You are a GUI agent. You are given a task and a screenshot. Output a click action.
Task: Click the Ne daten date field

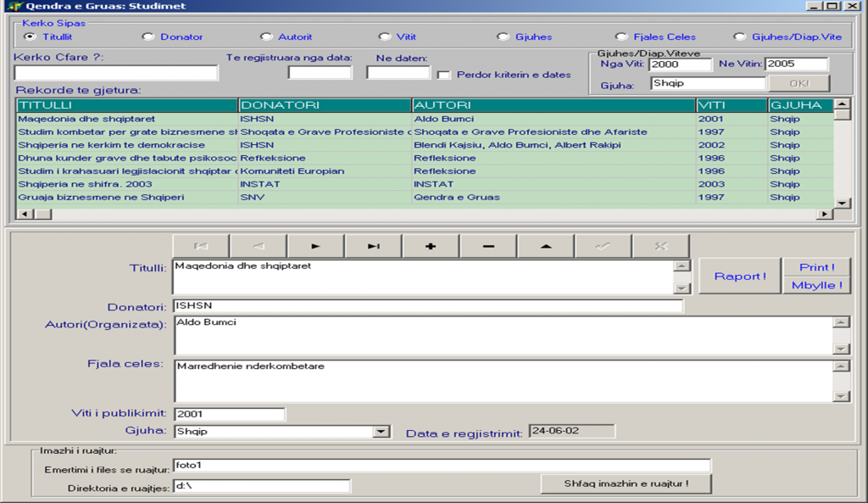398,73
